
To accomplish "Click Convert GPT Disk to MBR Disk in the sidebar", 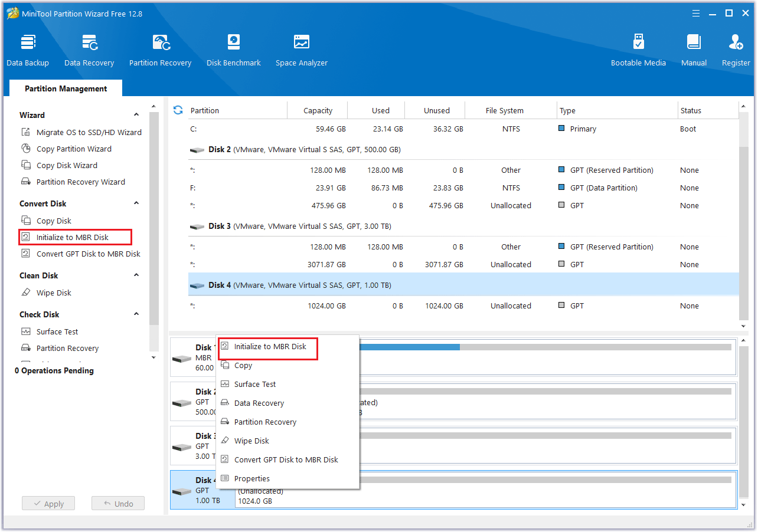I will pos(81,254).
